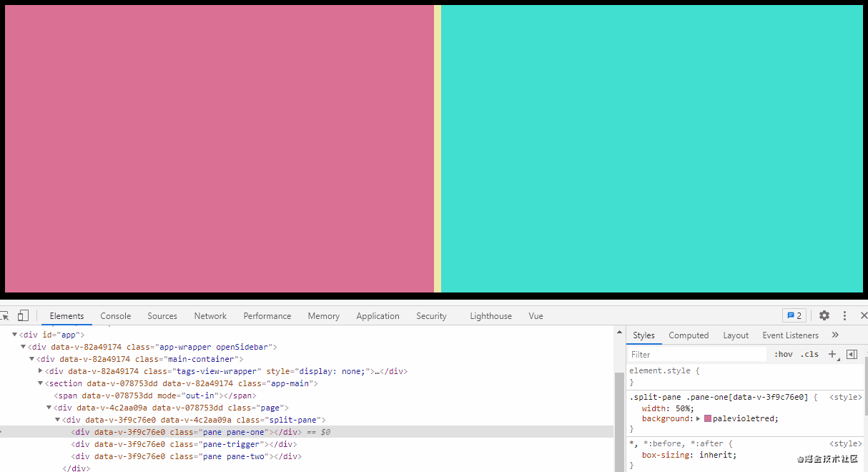868x472 pixels.
Task: Toggle the :hov element state panel
Action: point(784,354)
